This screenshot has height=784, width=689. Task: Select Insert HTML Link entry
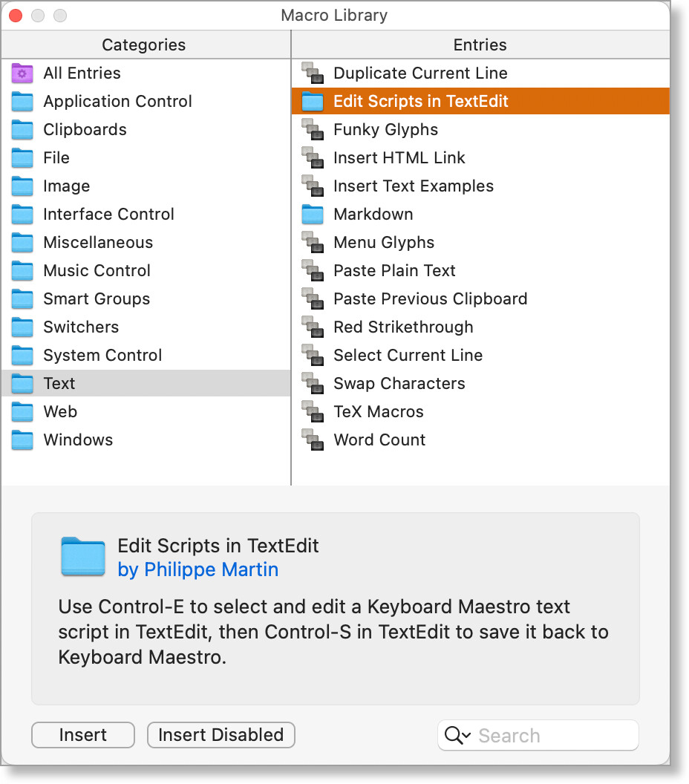tap(399, 157)
